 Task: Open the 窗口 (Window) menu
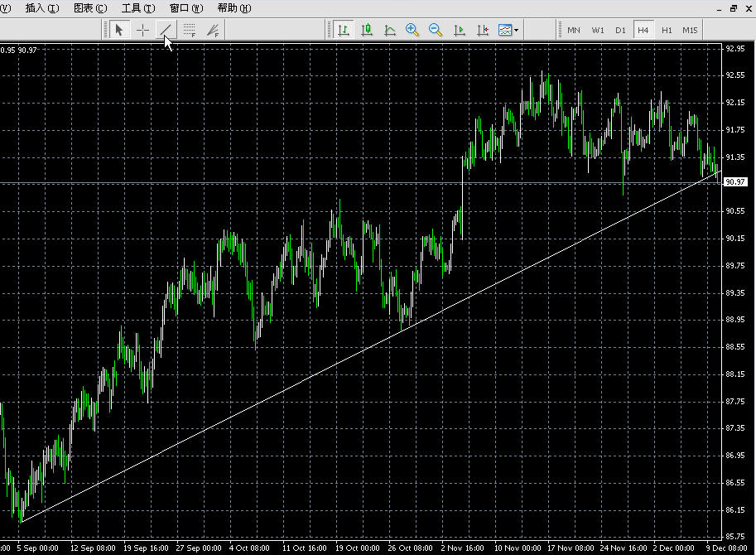[186, 8]
